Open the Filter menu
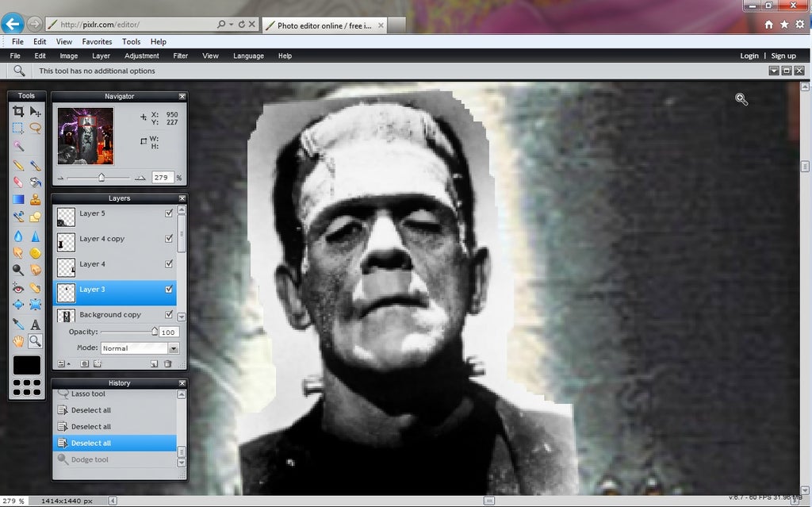This screenshot has width=812, height=507. point(180,56)
